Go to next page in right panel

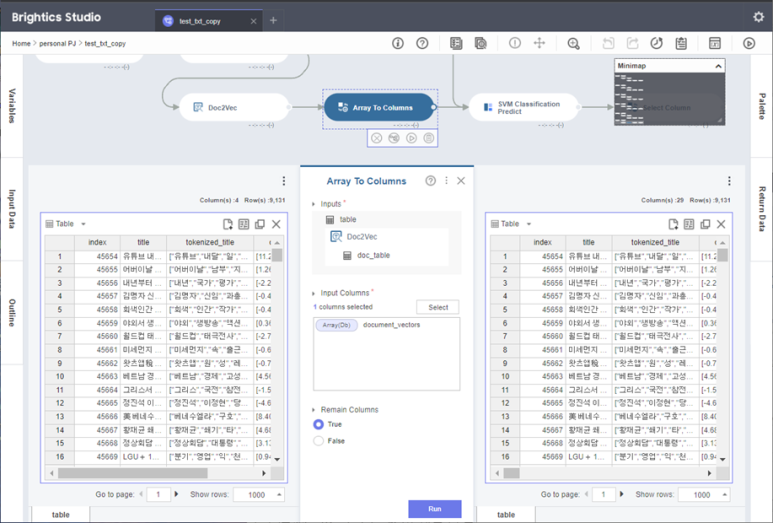pyautogui.click(x=622, y=494)
